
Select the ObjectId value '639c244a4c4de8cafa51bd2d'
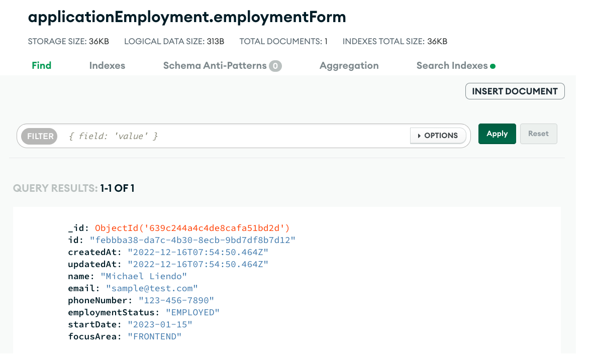pyautogui.click(x=192, y=228)
